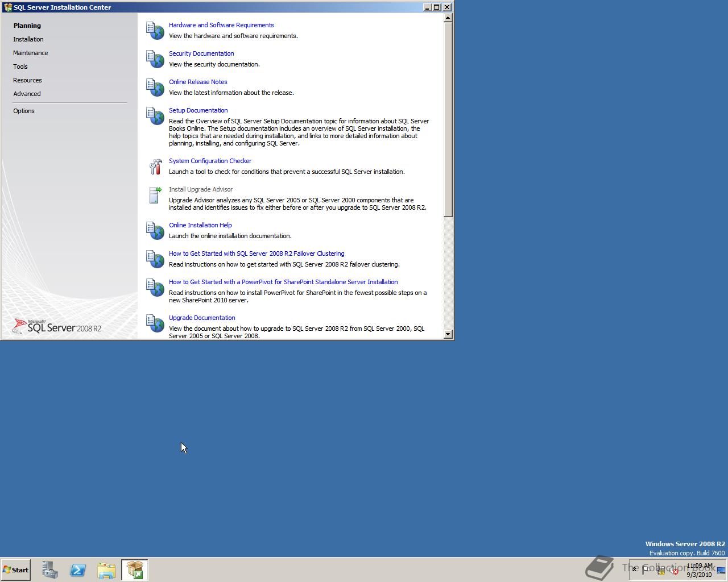728x582 pixels.
Task: Open the Online Installation Help link
Action: pyautogui.click(x=200, y=225)
